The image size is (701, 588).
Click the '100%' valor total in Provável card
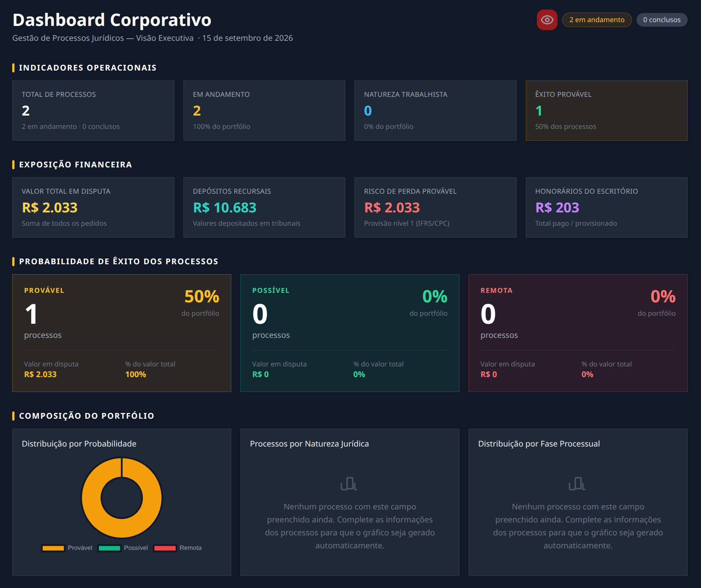point(136,374)
